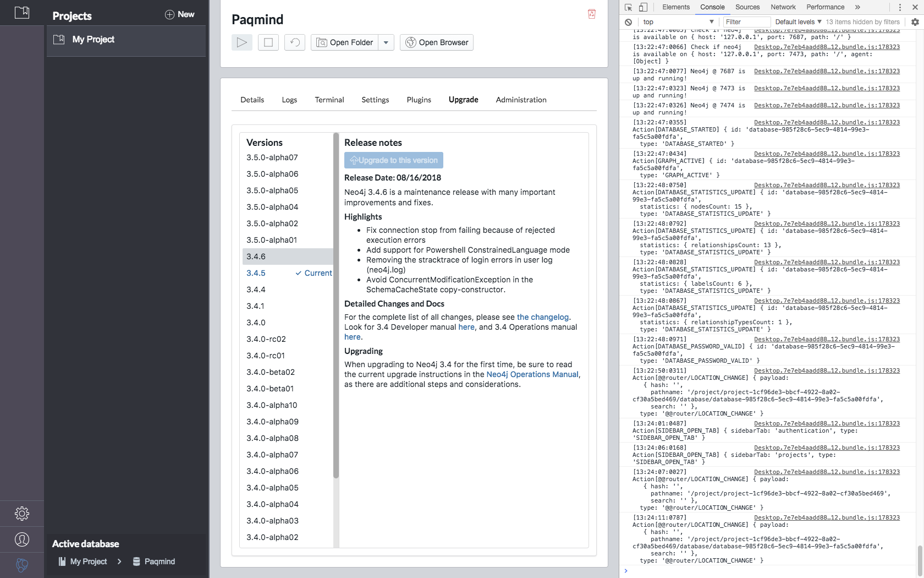The image size is (924, 578).
Task: Switch to the Network DevTools tab
Action: 783,7
